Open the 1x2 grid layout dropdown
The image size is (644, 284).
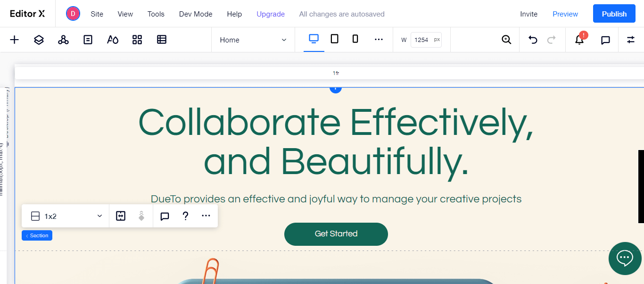point(65,216)
